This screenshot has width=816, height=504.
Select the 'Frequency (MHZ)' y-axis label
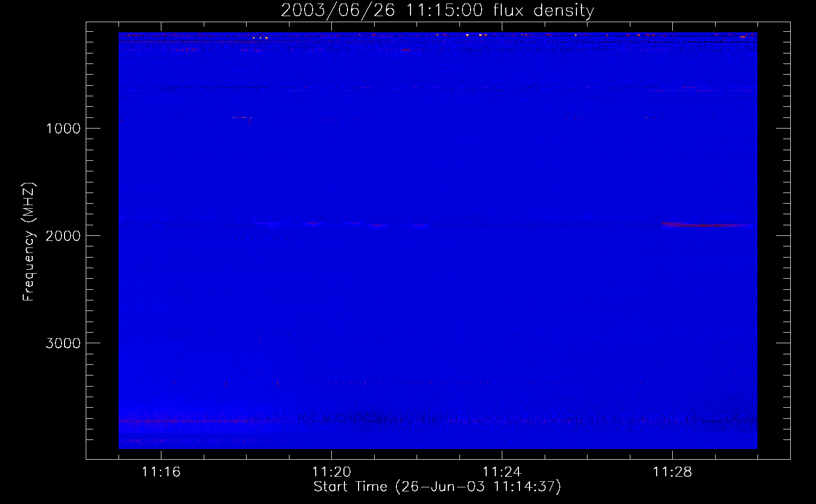pos(29,242)
